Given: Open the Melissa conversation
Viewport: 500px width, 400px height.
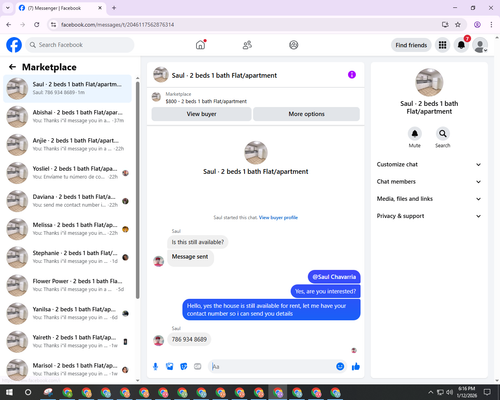Looking at the screenshot, I should [68, 229].
